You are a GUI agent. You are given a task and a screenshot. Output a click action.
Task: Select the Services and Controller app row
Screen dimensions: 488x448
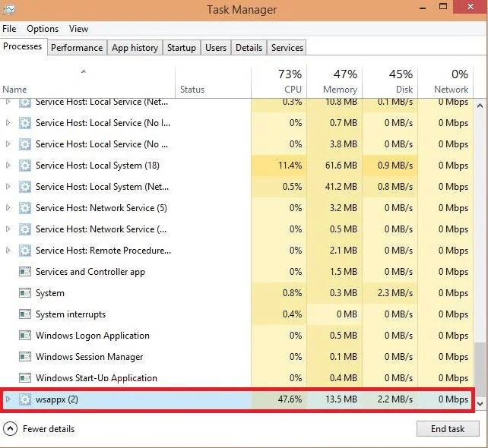(x=236, y=272)
